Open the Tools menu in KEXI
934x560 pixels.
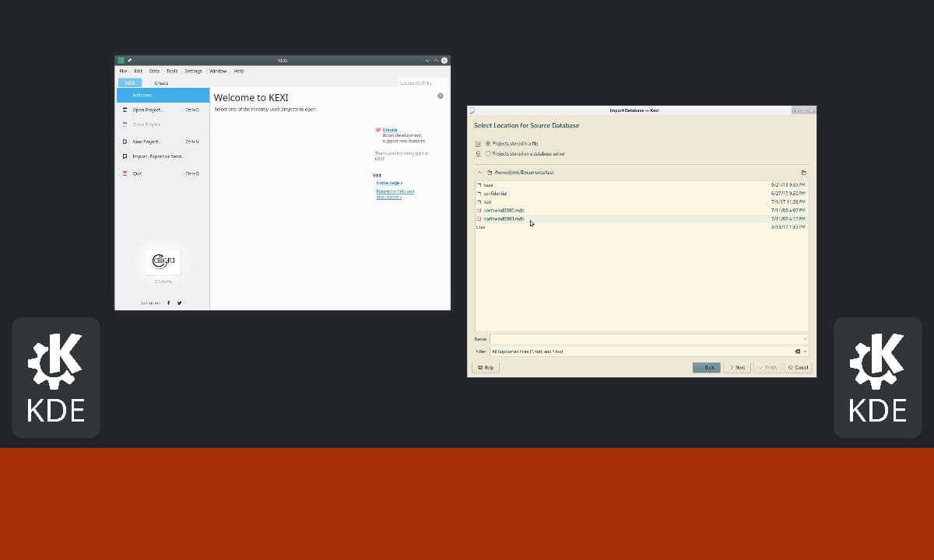pyautogui.click(x=172, y=71)
